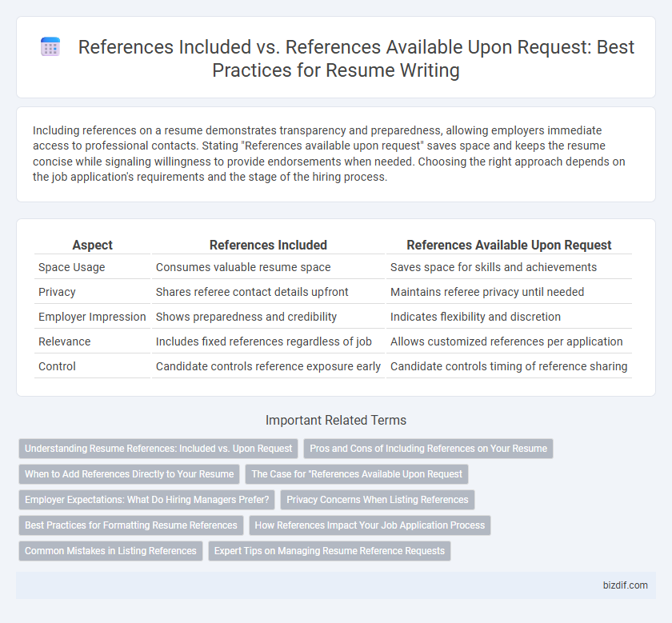This screenshot has height=623, width=672.
Task: Select 'When to Add References Directly to Your Resume' tag
Action: [129, 474]
